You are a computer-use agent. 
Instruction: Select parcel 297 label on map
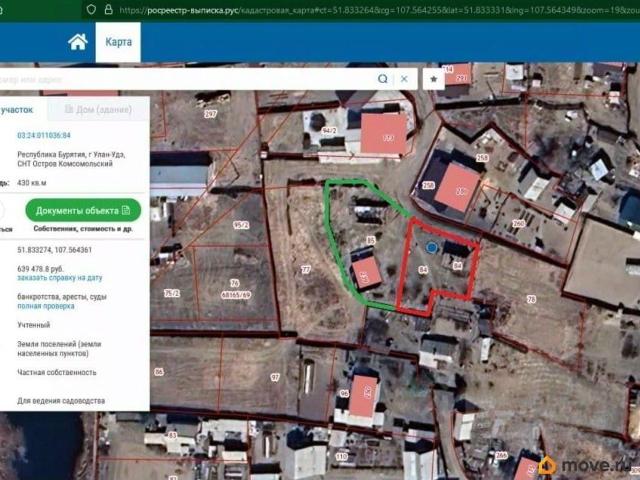pos(210,113)
